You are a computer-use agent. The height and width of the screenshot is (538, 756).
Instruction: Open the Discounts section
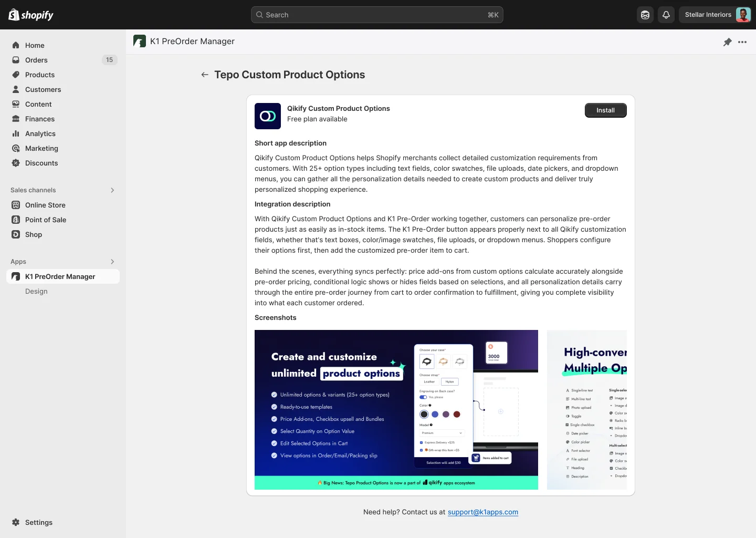pos(41,163)
